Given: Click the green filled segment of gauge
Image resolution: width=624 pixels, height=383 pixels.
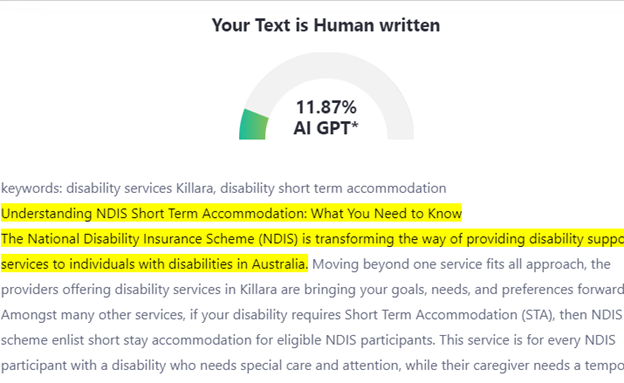Looking at the screenshot, I should [253, 125].
